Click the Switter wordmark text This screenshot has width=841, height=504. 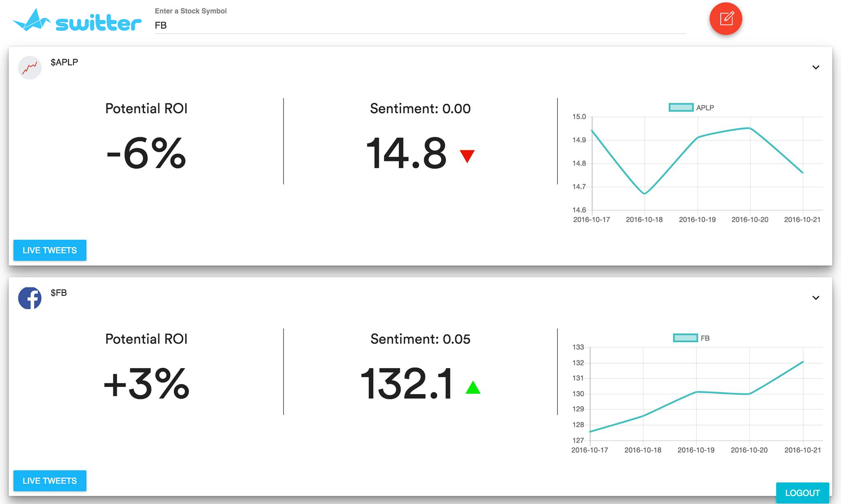click(x=99, y=23)
